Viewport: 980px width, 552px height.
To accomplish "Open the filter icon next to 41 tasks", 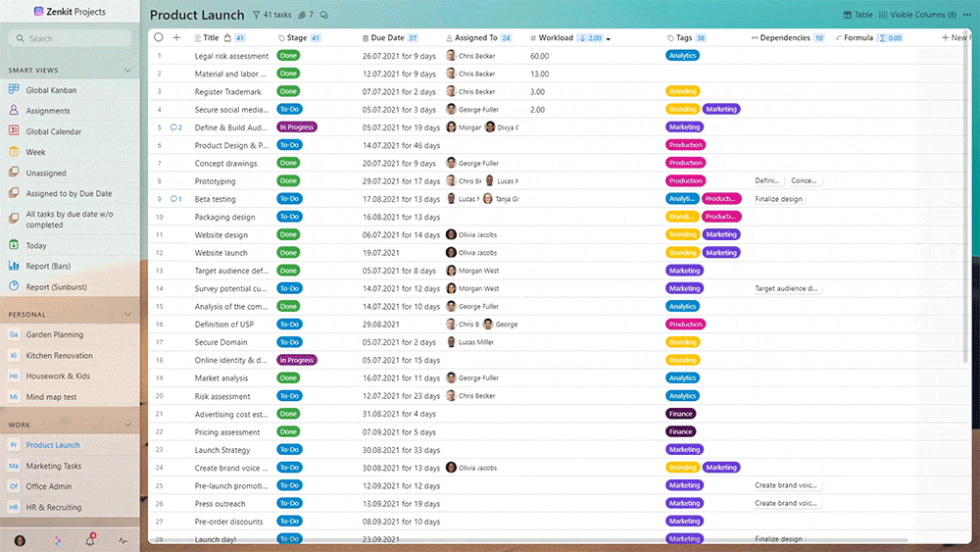I will pyautogui.click(x=256, y=16).
